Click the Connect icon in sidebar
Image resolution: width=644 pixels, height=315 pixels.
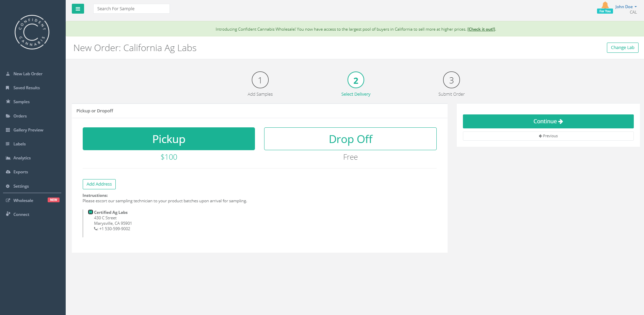8,214
